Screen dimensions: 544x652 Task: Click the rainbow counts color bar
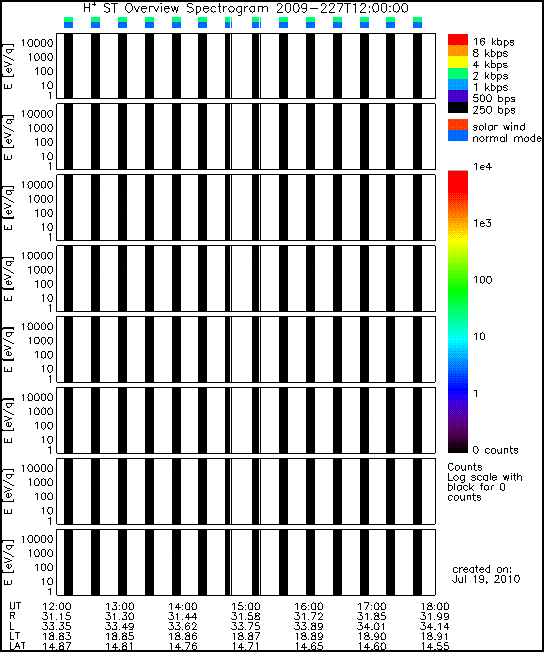click(458, 311)
